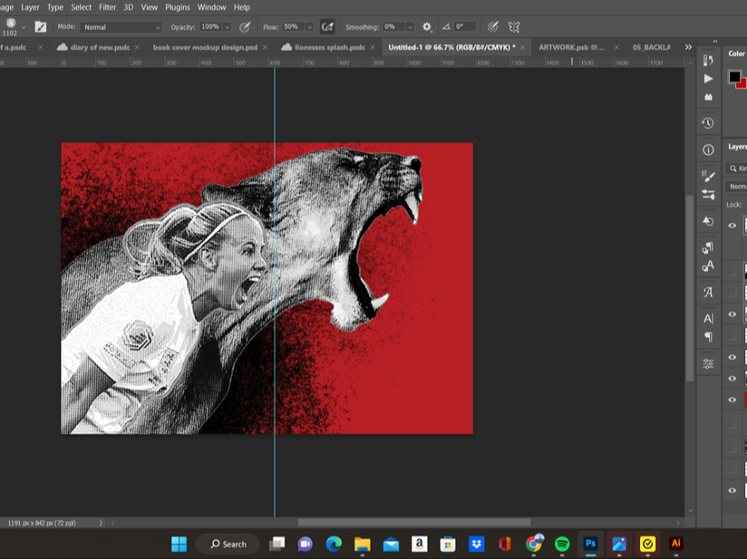Open the Version History clock icon
The height and width of the screenshot is (560, 747).
click(708, 123)
